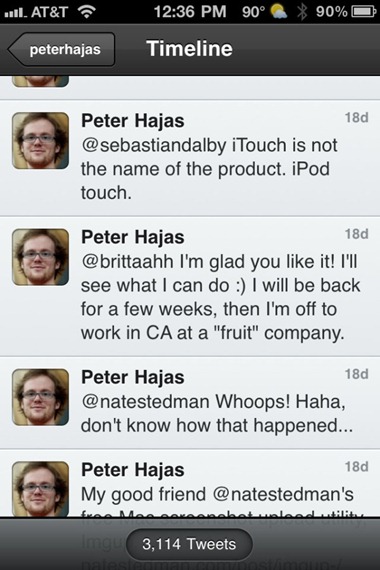Tap the Wi-Fi icon in status bar
380x570 pixels.
[x=87, y=12]
